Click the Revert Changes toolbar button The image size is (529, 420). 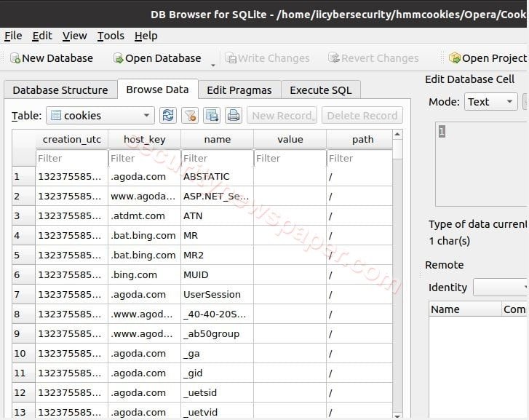point(373,58)
